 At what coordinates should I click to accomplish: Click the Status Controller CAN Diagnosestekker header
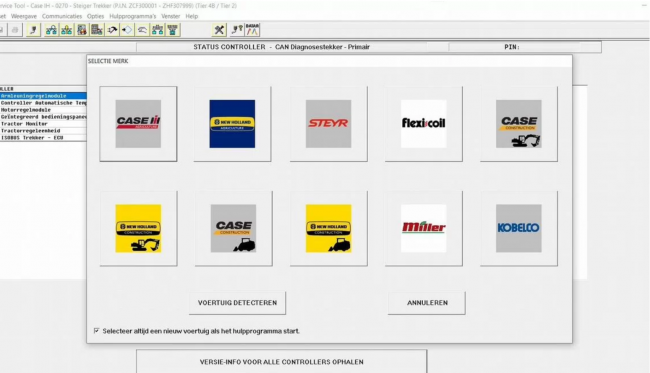(x=281, y=47)
